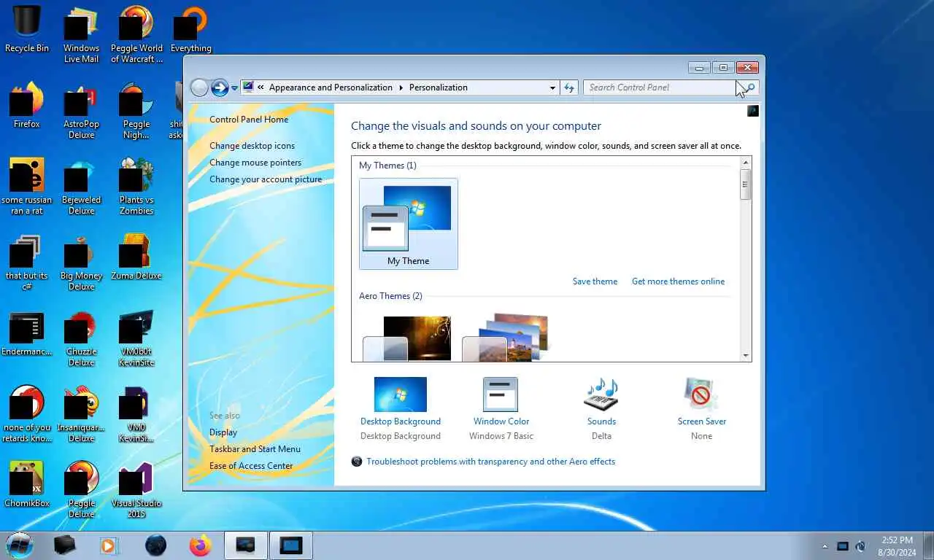Click Change desktop icons link
This screenshot has width=934, height=560.
point(252,146)
